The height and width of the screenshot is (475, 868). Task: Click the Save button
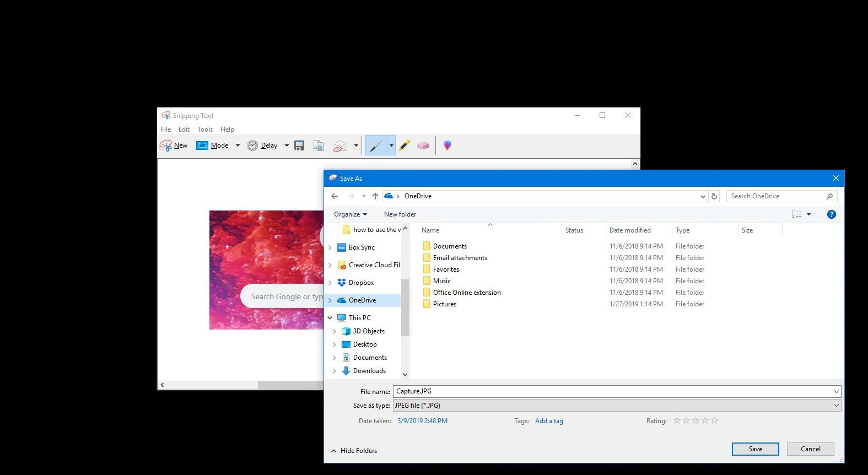(756, 449)
